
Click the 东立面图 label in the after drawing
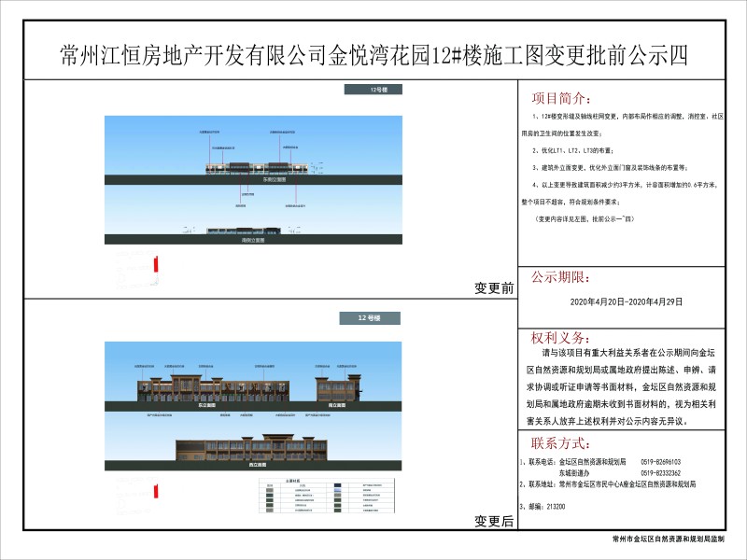[206, 406]
